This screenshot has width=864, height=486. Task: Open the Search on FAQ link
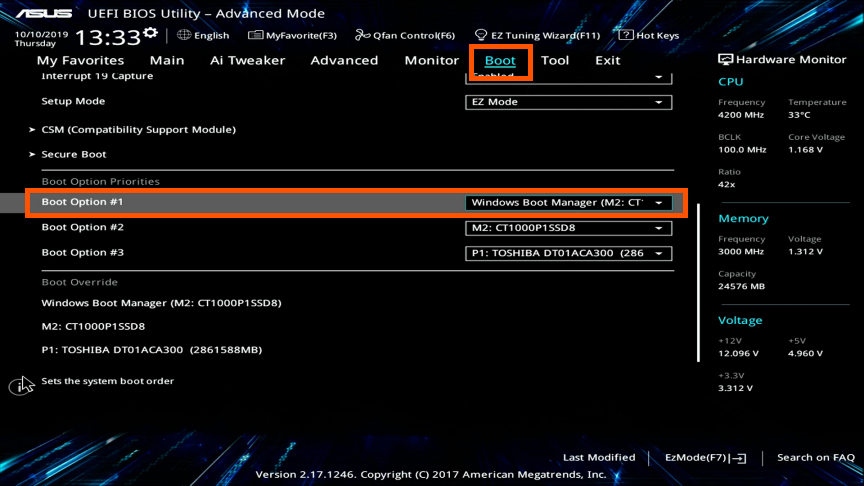pyautogui.click(x=815, y=458)
